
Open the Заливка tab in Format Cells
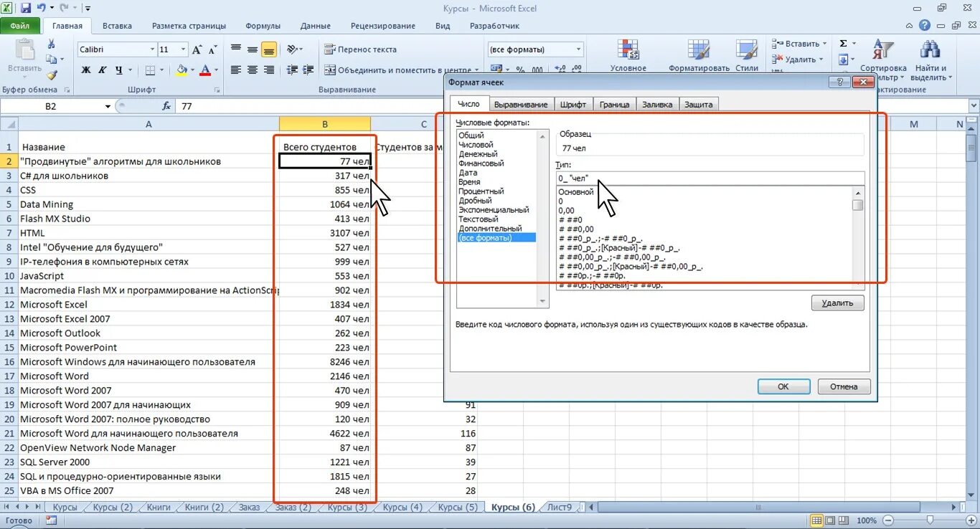tap(657, 104)
